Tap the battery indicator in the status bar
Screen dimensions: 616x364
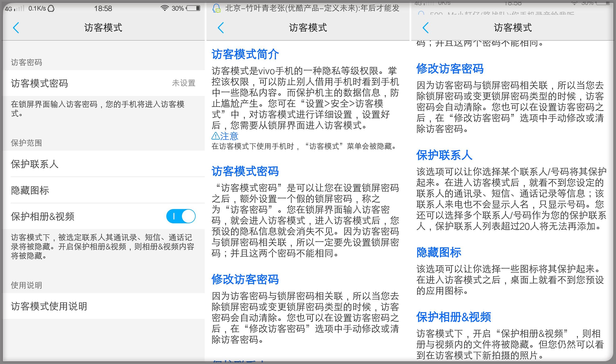tap(193, 8)
